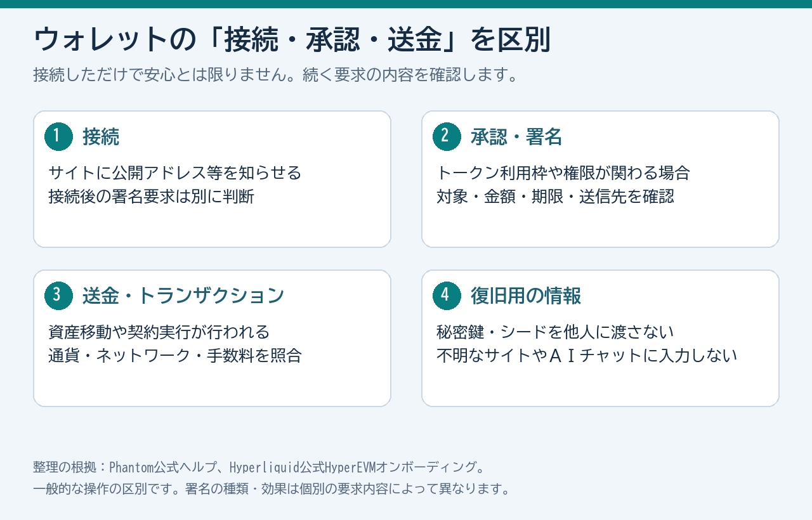Image resolution: width=812 pixels, height=520 pixels.
Task: Click the card heading '接続'
Action: pyautogui.click(x=101, y=136)
